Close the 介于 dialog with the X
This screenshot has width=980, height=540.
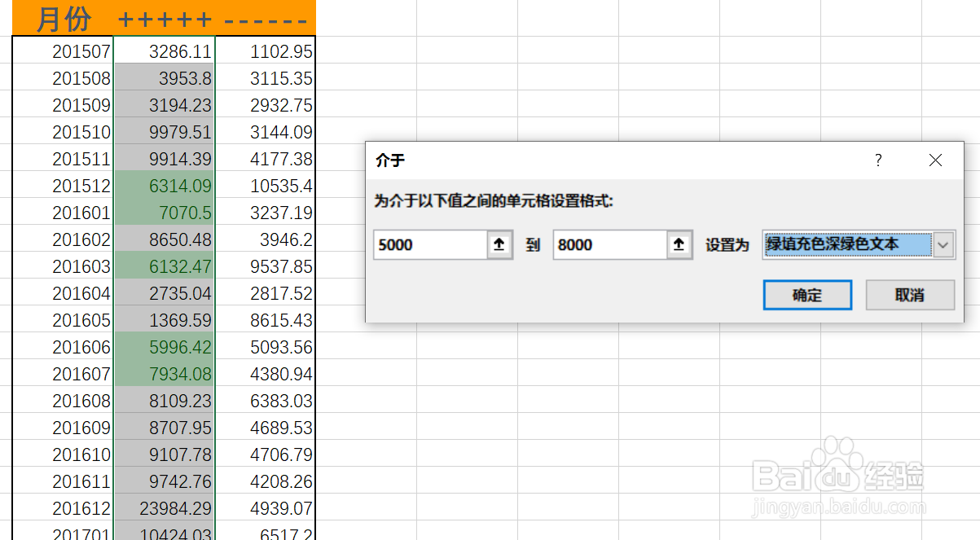(935, 160)
